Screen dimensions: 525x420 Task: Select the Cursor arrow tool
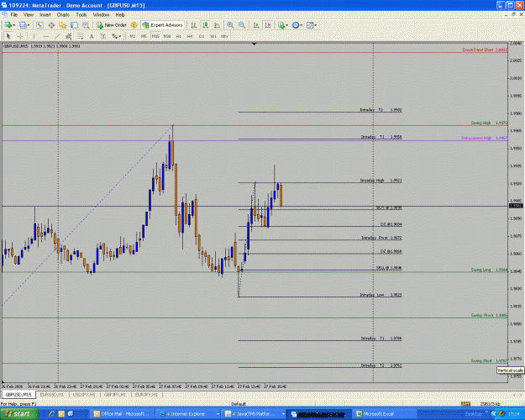coord(8,36)
